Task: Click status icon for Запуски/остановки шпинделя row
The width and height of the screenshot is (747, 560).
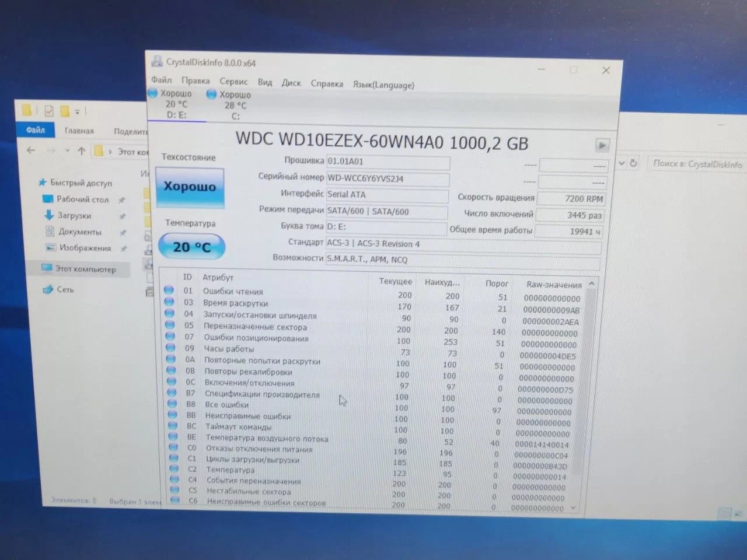Action: 170,313
